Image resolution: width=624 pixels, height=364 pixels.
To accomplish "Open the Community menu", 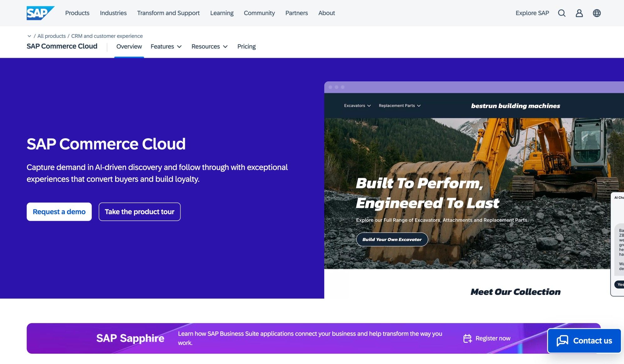I will (259, 13).
